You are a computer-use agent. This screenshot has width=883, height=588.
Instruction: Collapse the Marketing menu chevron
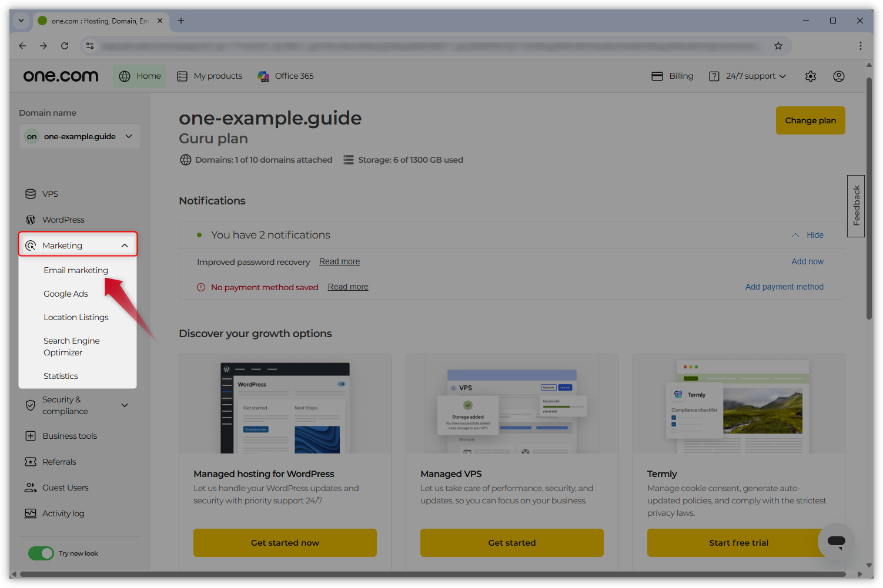[125, 246]
